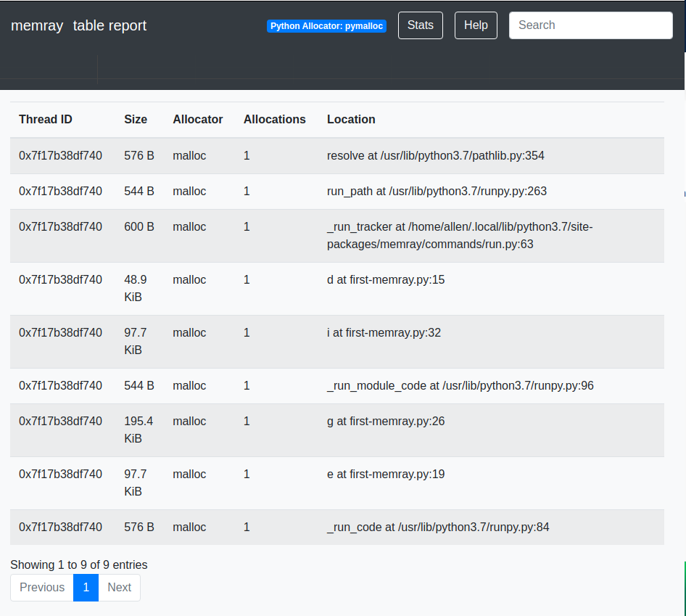Click 97.7 KiB size in 'e at first-memray.py:19' row

136,483
